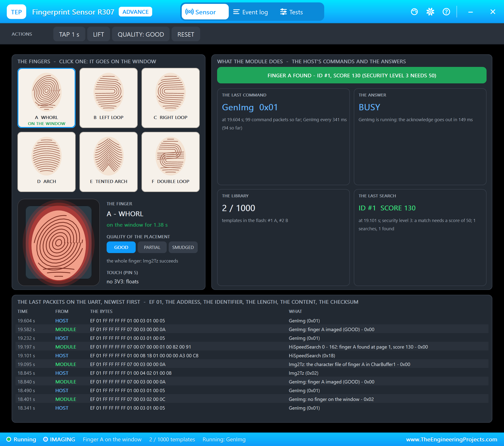This screenshot has height=446, width=504.
Task: Click the QUALITY: GOOD action button
Action: pos(141,34)
